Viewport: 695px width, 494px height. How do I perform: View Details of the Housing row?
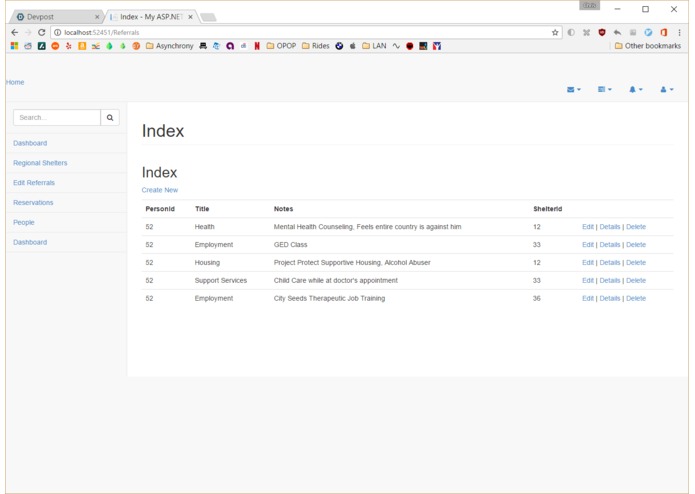click(610, 263)
